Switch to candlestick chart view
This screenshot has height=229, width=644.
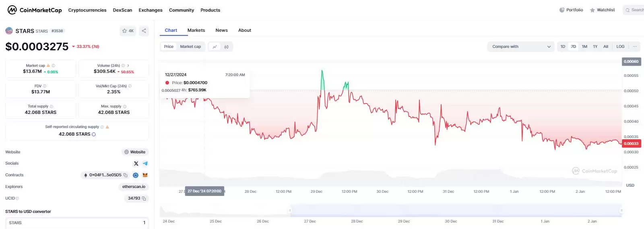[x=226, y=47]
